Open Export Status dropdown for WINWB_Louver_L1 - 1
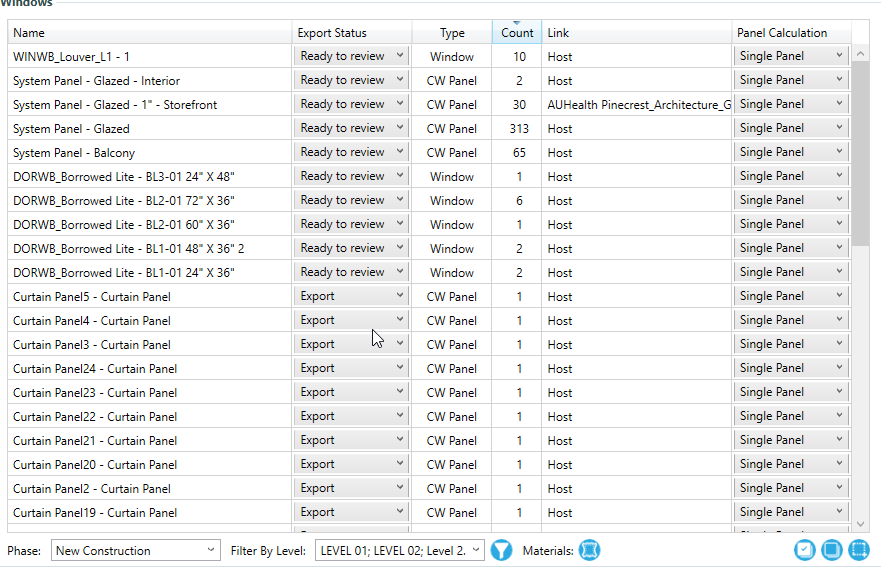Image resolution: width=881 pixels, height=571 pixels. click(351, 56)
